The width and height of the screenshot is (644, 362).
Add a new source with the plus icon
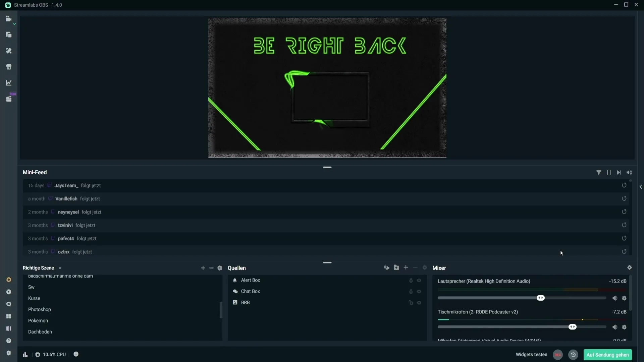pyautogui.click(x=406, y=267)
